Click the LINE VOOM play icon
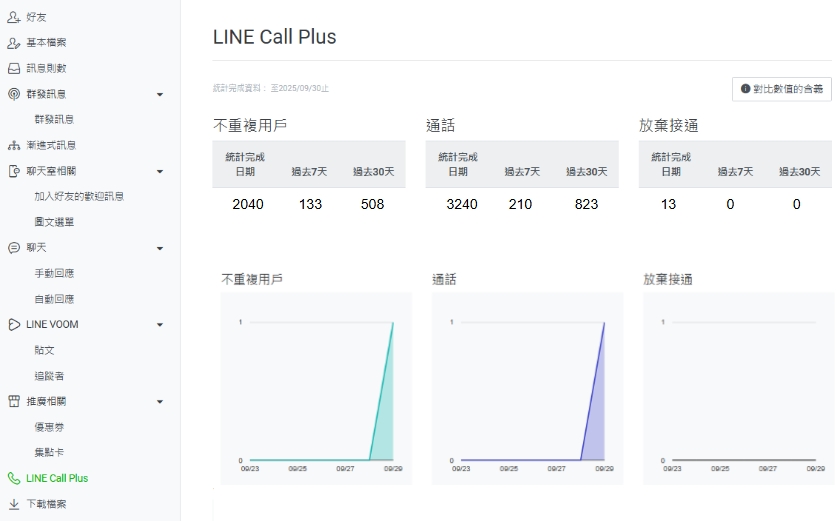837x521 pixels. tap(13, 325)
